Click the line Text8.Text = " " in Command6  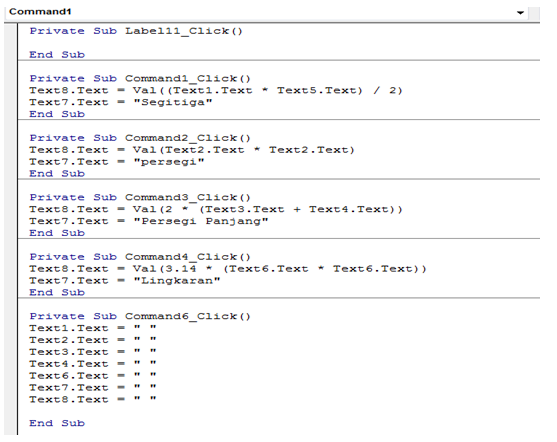tap(93, 400)
